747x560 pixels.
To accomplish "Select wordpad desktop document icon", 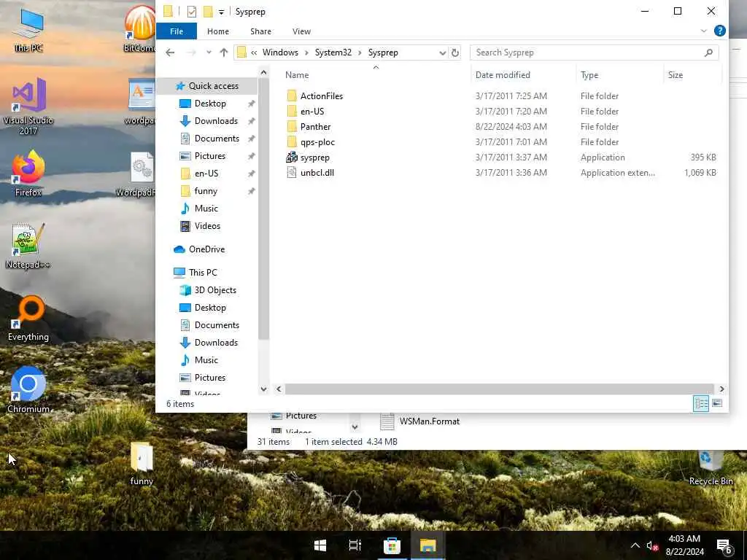I will [x=141, y=102].
